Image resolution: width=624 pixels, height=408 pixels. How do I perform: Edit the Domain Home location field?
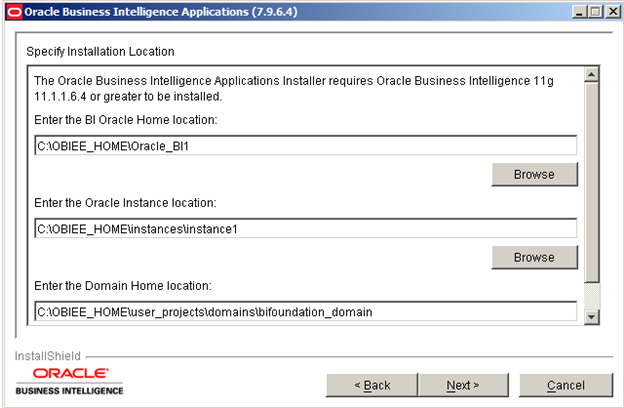pyautogui.click(x=306, y=311)
